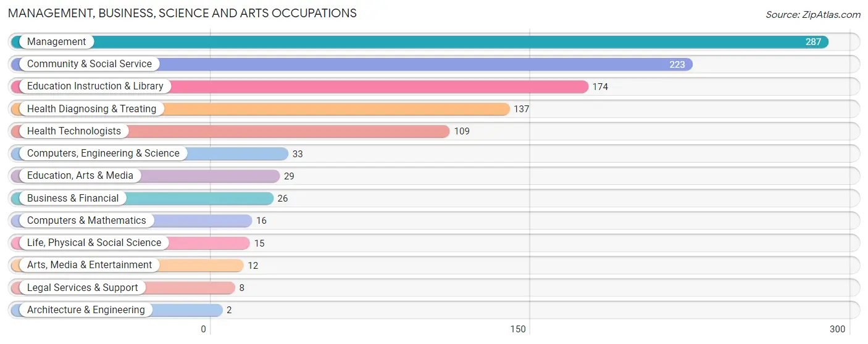The image size is (868, 344).
Task: Select the Health Diagnosing & Treating bar
Action: (261, 109)
